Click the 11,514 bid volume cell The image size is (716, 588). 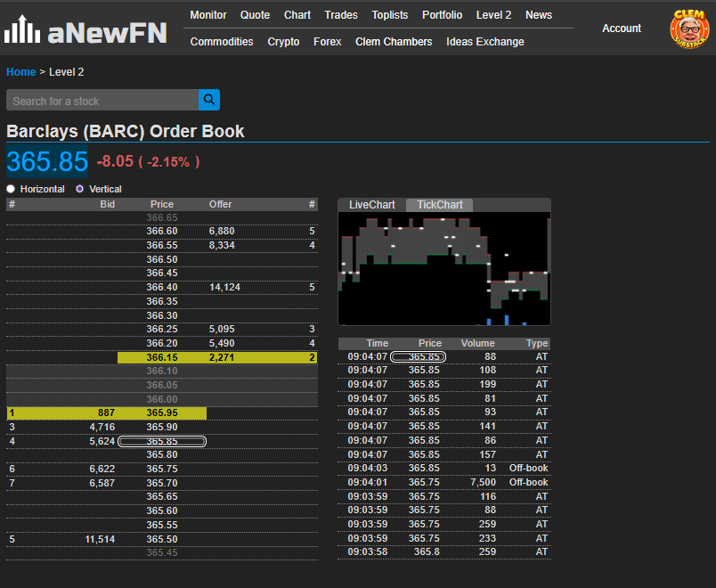[100, 539]
